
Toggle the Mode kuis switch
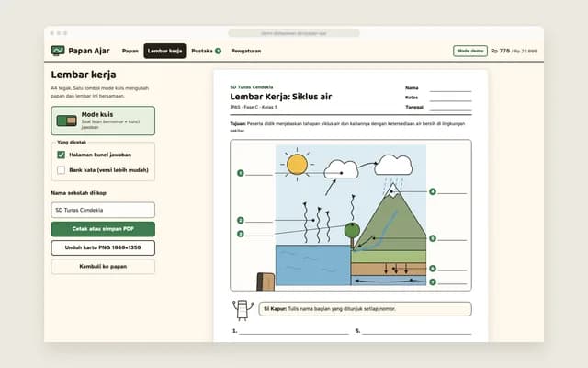pyautogui.click(x=66, y=121)
